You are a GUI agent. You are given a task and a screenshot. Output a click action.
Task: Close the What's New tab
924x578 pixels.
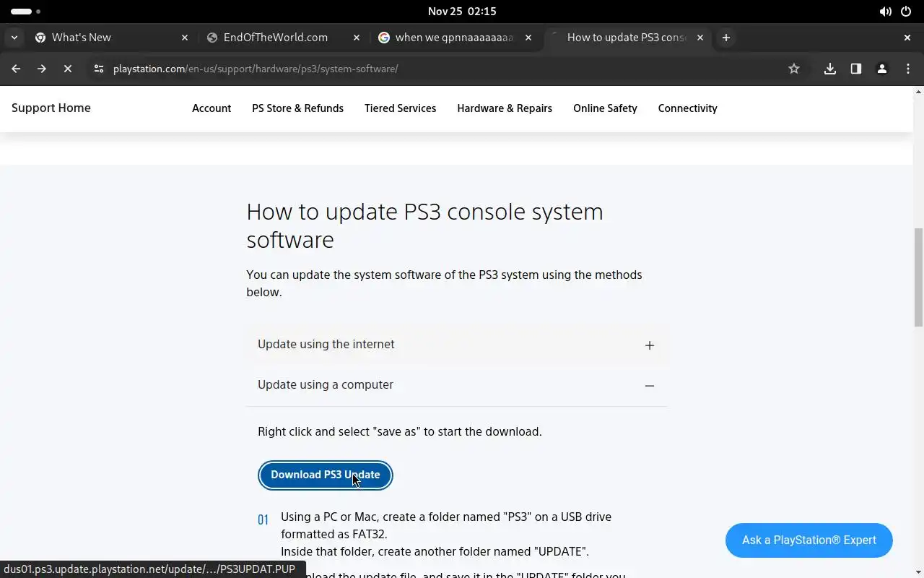[185, 38]
